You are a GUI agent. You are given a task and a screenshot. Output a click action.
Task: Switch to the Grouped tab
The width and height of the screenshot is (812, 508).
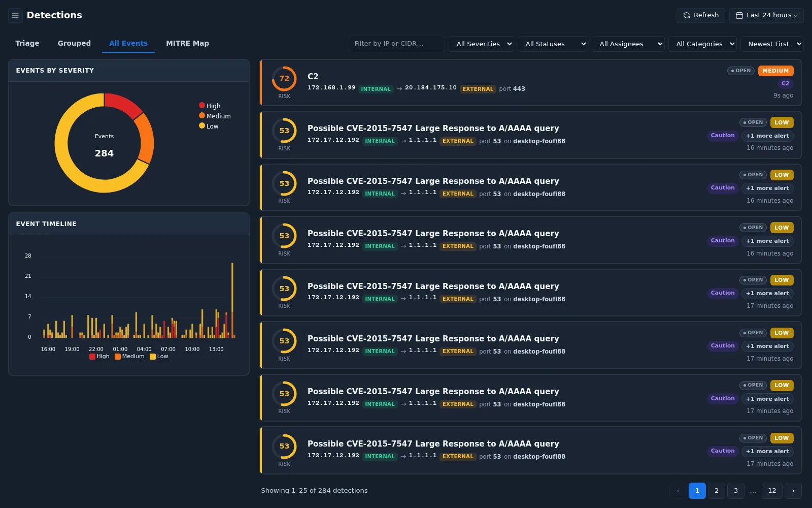point(74,43)
